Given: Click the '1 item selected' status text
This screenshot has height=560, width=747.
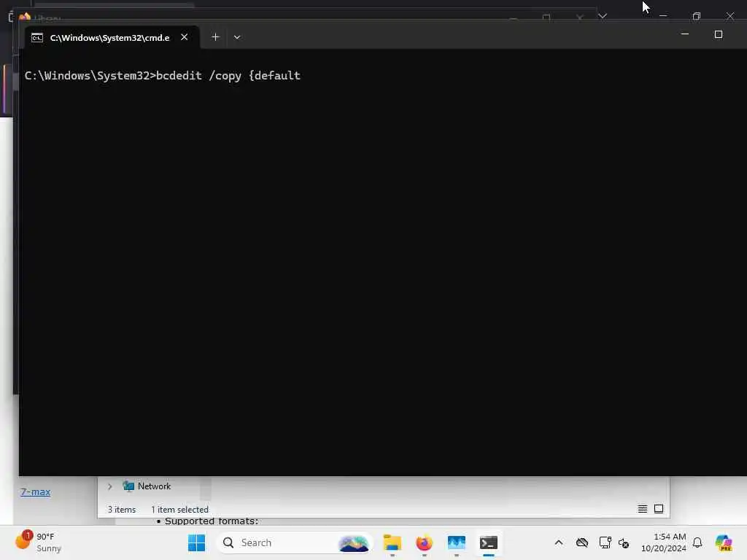Looking at the screenshot, I should pyautogui.click(x=179, y=510).
